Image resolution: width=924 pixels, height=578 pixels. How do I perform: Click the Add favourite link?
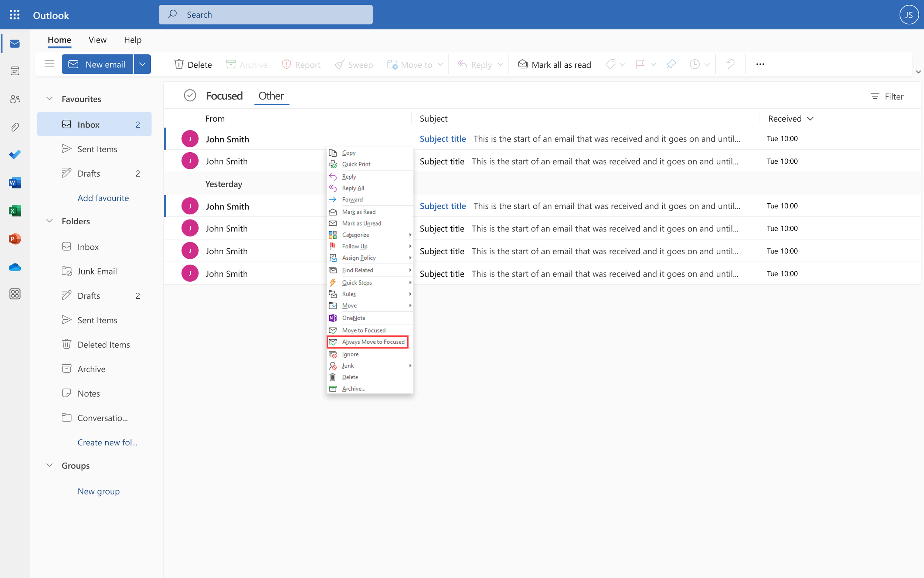coord(103,198)
